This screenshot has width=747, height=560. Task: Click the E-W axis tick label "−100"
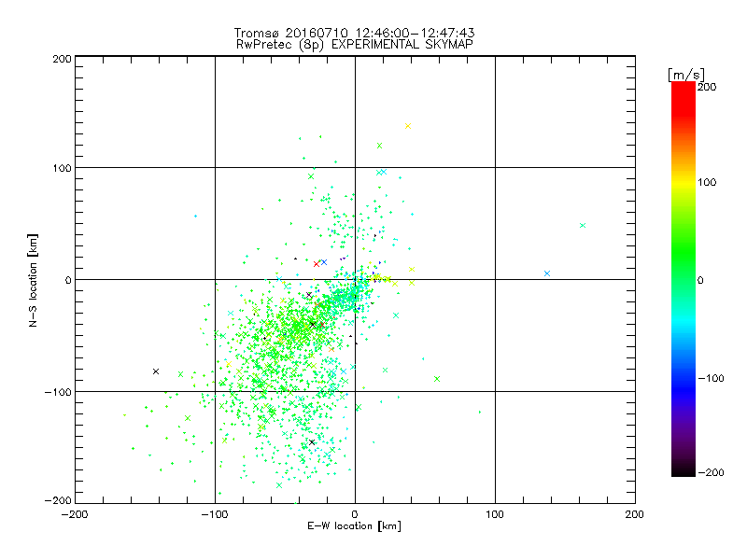pyautogui.click(x=215, y=514)
